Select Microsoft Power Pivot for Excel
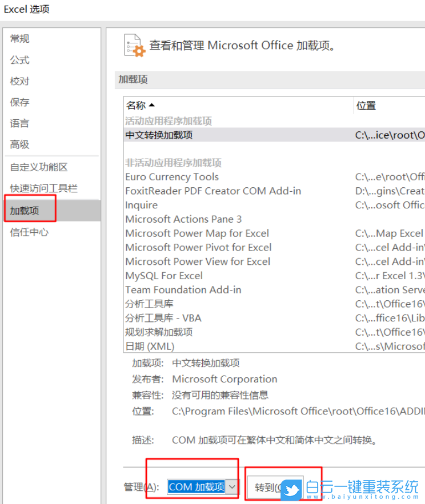The image size is (425, 504). tap(274, 248)
